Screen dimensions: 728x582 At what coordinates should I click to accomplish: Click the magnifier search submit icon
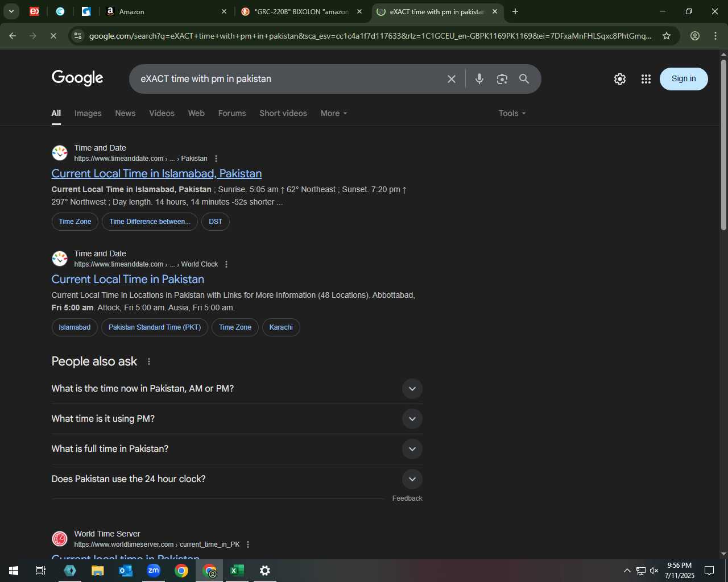pyautogui.click(x=524, y=79)
